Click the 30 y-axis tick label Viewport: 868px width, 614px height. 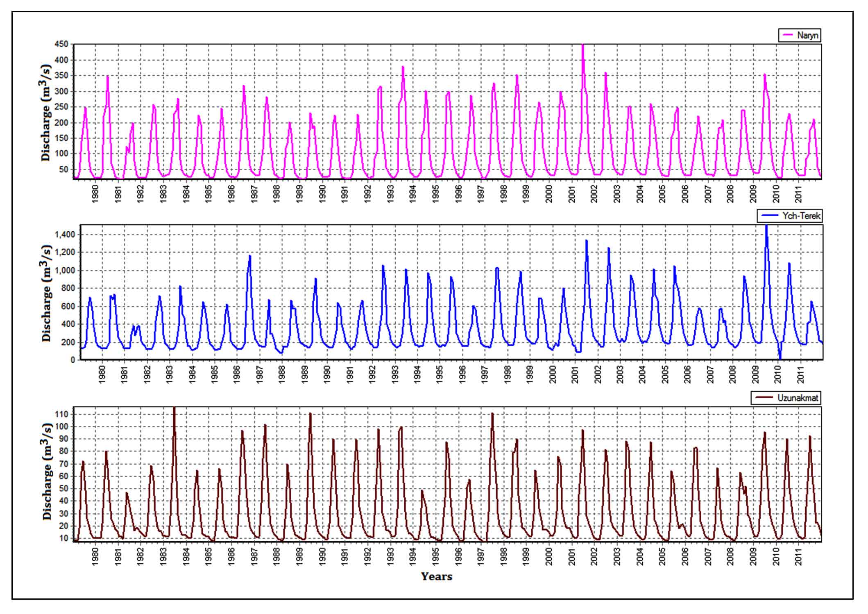[x=64, y=514]
